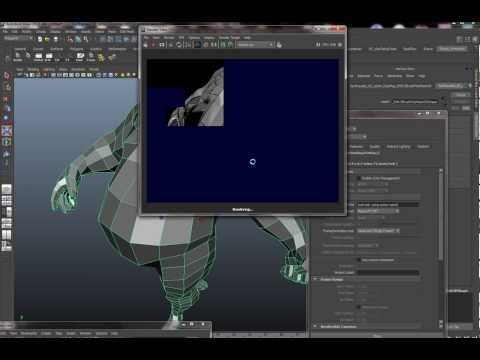This screenshot has height=360, width=480.
Task: Collapse the Frame Range section in Render Settings
Action: point(315,279)
